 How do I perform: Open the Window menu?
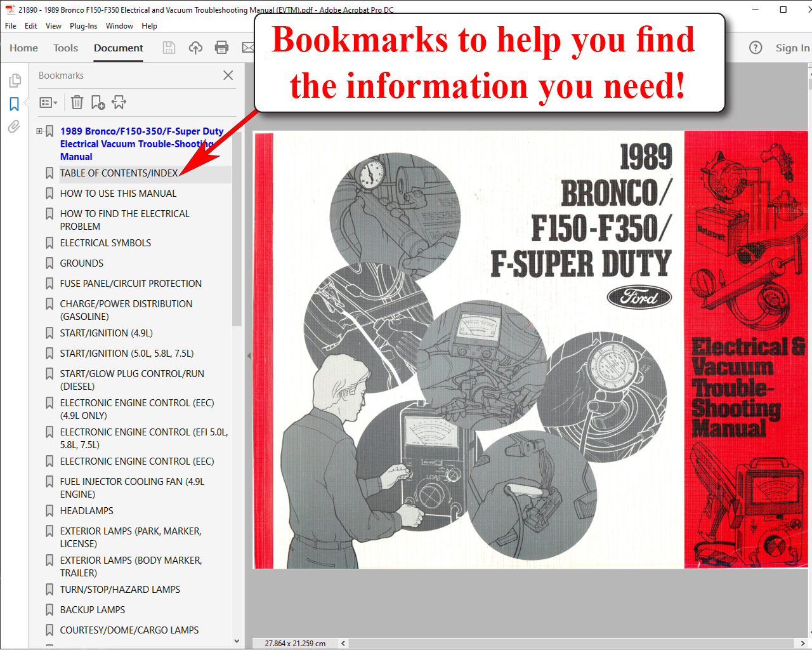point(119,26)
